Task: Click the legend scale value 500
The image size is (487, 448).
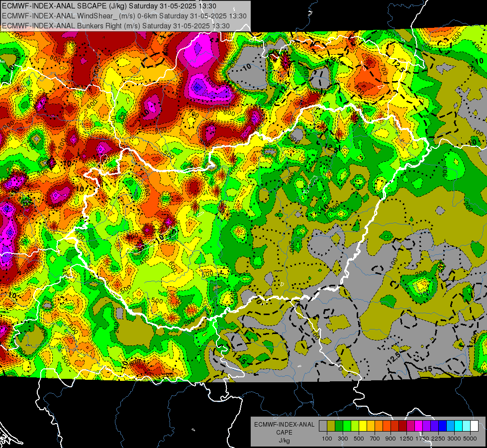Action: [x=359, y=439]
